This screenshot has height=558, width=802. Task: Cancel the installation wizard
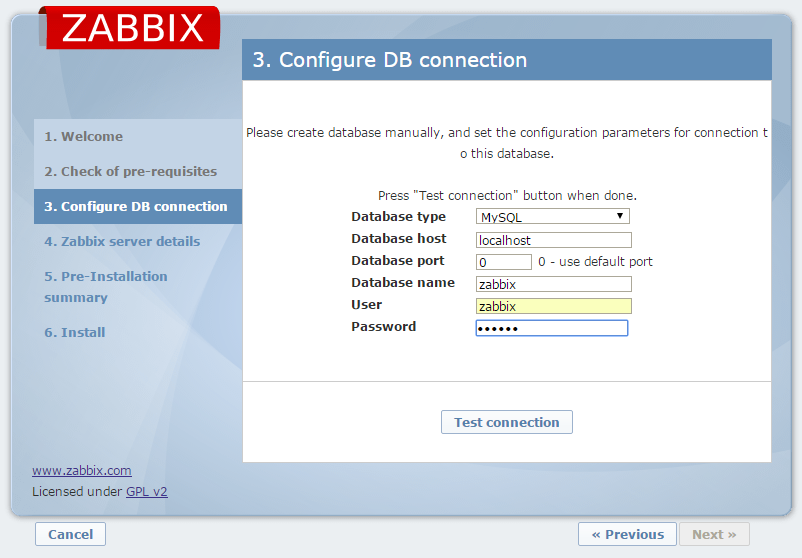coord(71,534)
